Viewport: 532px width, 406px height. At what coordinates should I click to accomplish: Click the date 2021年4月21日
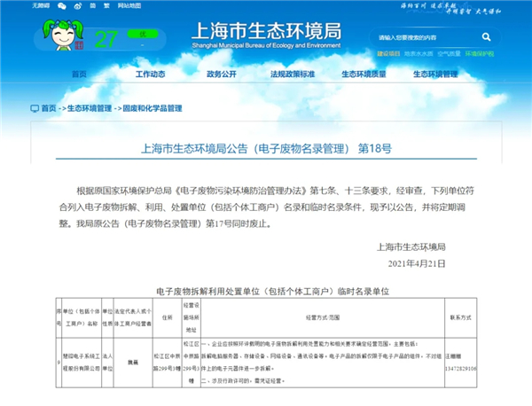(417, 263)
